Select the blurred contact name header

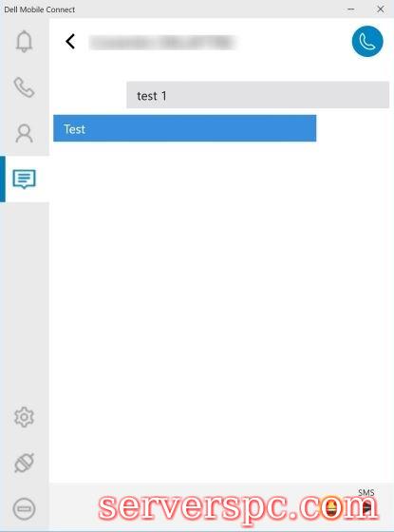162,43
